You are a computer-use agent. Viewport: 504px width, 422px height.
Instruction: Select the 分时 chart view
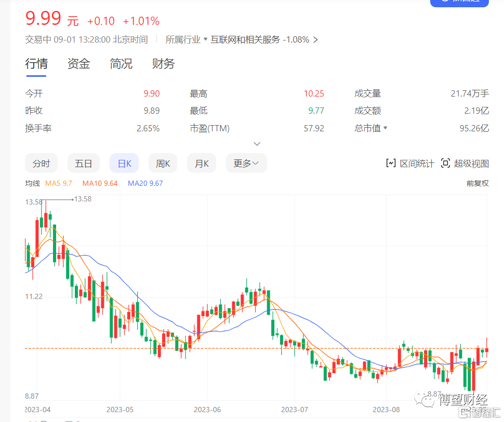point(42,164)
